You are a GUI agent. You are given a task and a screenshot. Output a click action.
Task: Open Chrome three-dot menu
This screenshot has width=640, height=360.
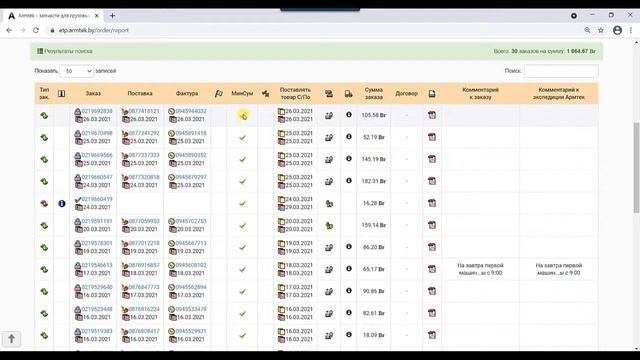pyautogui.click(x=631, y=30)
